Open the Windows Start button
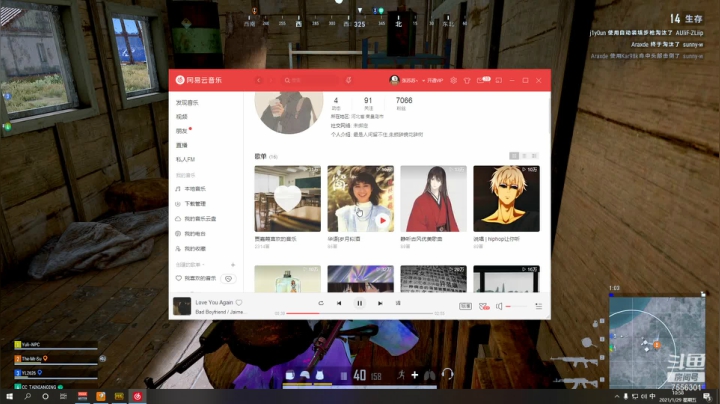720x404 pixels. 9,396
